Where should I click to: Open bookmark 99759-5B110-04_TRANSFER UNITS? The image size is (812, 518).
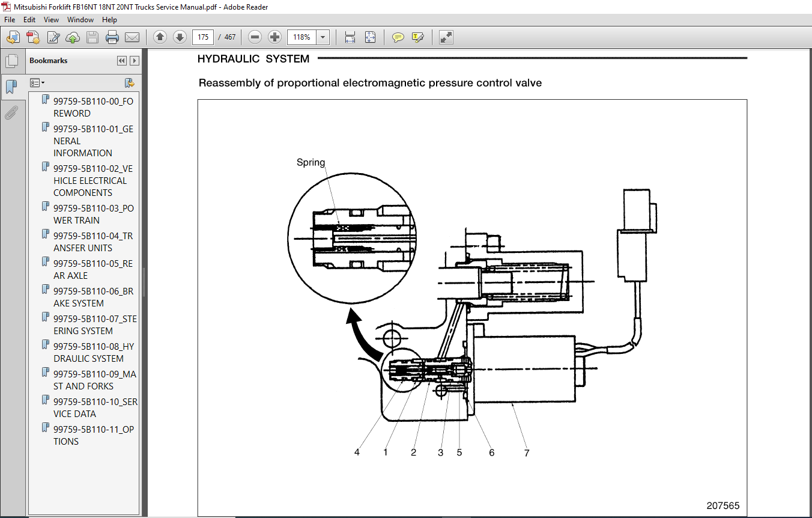[x=93, y=242]
